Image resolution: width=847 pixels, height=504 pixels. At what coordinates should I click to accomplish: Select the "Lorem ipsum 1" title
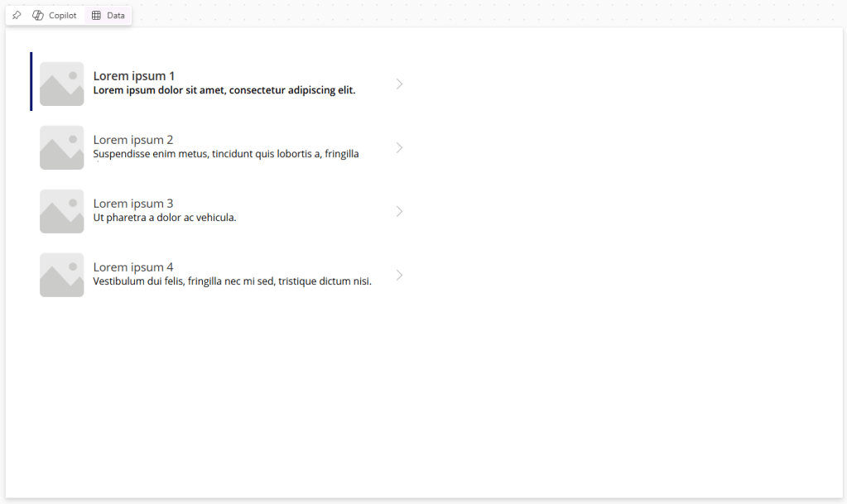(134, 76)
